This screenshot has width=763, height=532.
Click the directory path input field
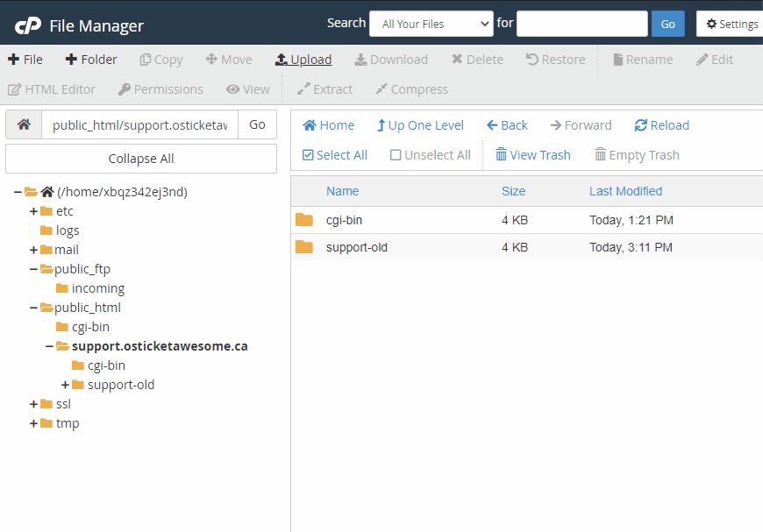(x=139, y=124)
